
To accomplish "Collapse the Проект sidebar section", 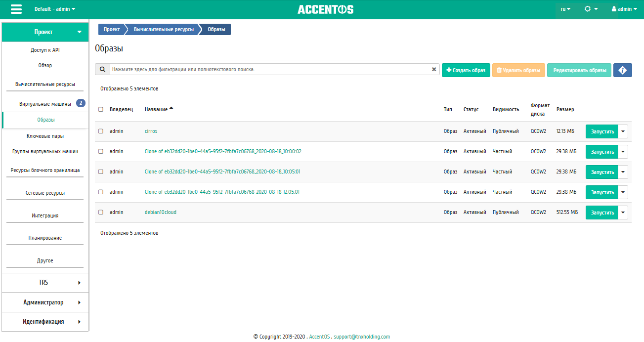I will (x=45, y=32).
